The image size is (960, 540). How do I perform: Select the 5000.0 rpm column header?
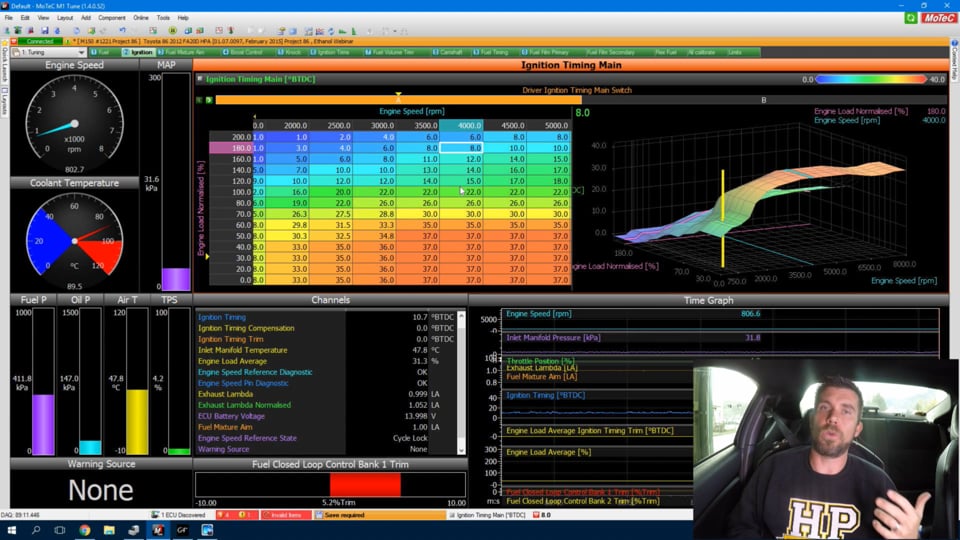[x=549, y=126]
